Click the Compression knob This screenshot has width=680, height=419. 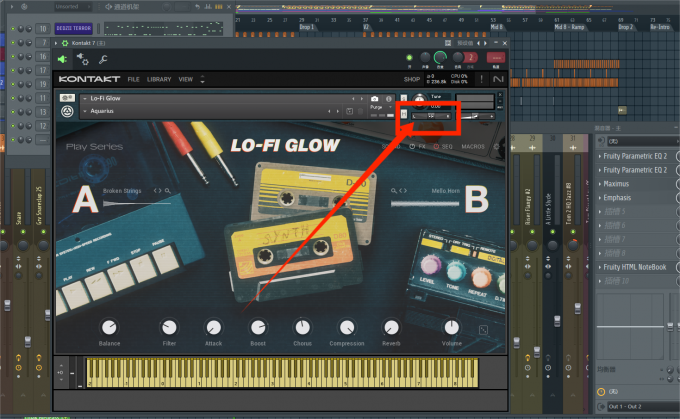point(347,327)
